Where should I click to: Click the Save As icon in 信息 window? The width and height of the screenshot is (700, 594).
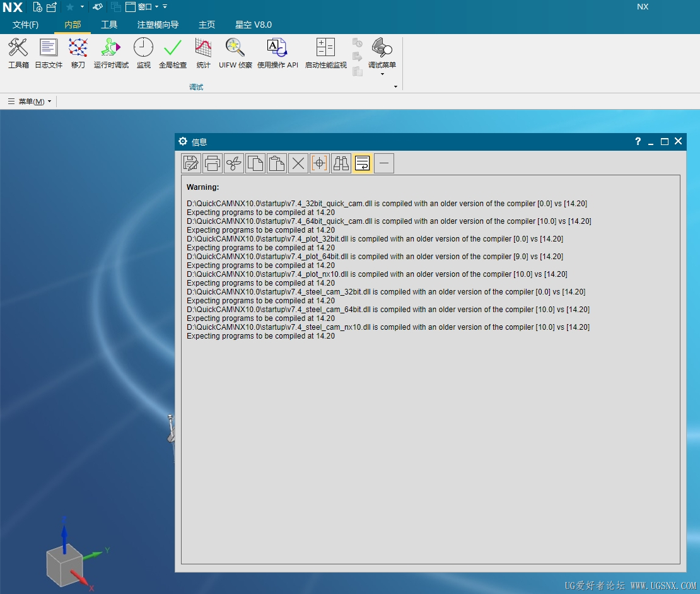[x=191, y=163]
